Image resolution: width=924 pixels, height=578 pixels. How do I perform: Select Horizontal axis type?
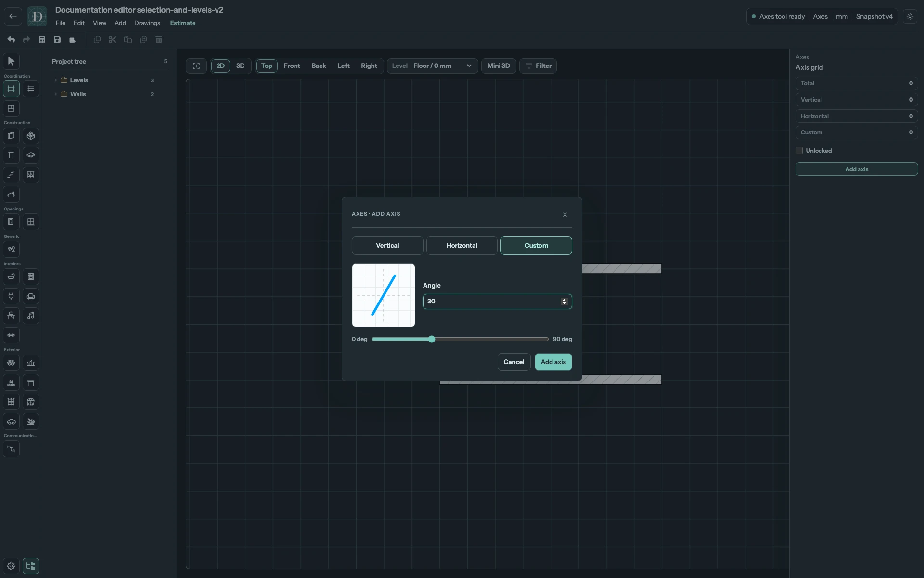[x=462, y=246]
